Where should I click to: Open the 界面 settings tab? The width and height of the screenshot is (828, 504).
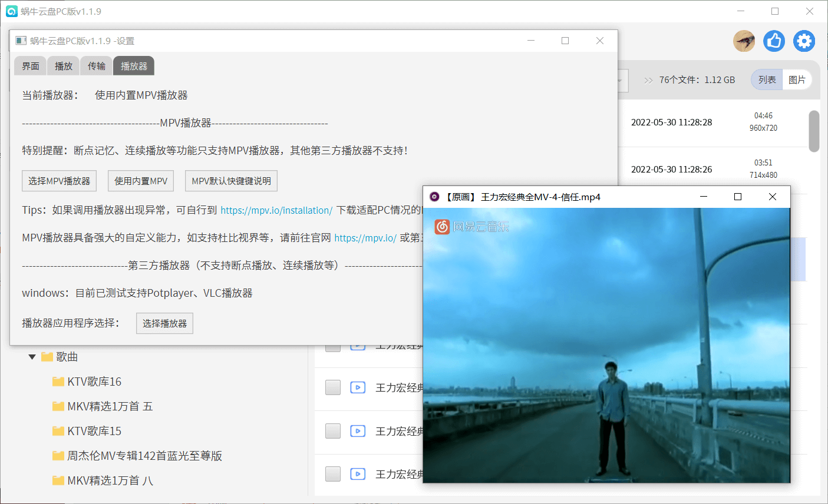(x=31, y=66)
